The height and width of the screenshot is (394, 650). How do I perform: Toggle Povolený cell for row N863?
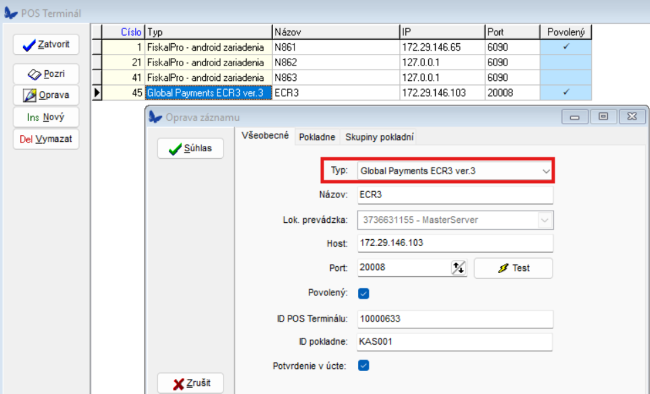[x=566, y=78]
